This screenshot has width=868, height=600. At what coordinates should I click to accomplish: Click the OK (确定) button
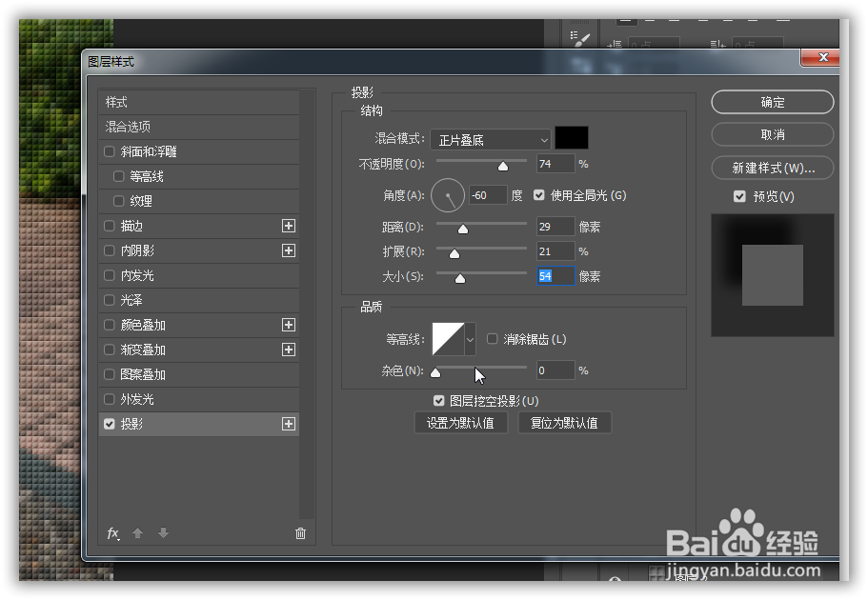772,103
